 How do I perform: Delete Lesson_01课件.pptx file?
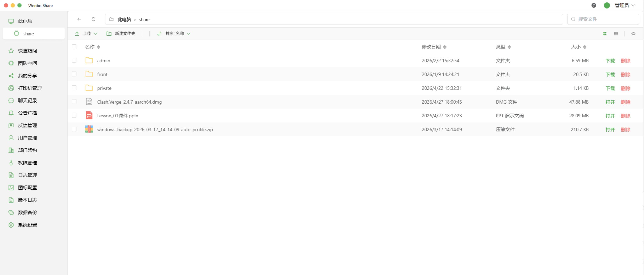tap(626, 116)
